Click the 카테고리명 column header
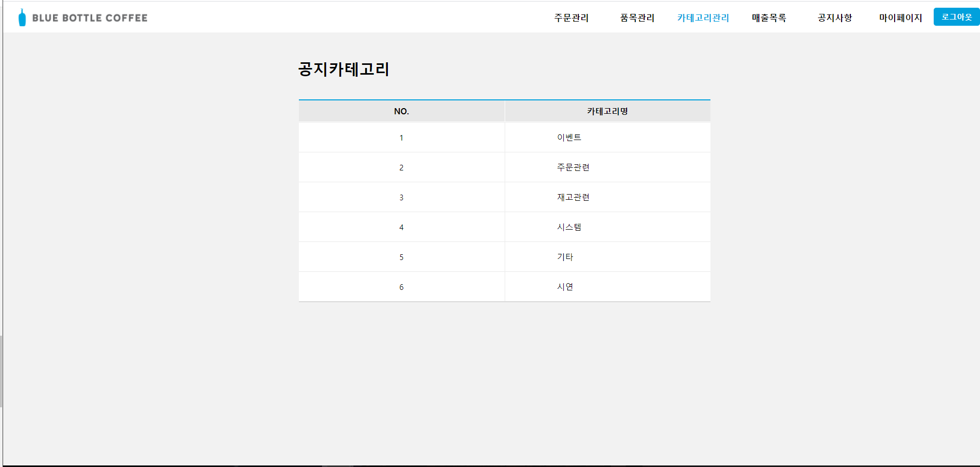The height and width of the screenshot is (467, 980). (608, 111)
